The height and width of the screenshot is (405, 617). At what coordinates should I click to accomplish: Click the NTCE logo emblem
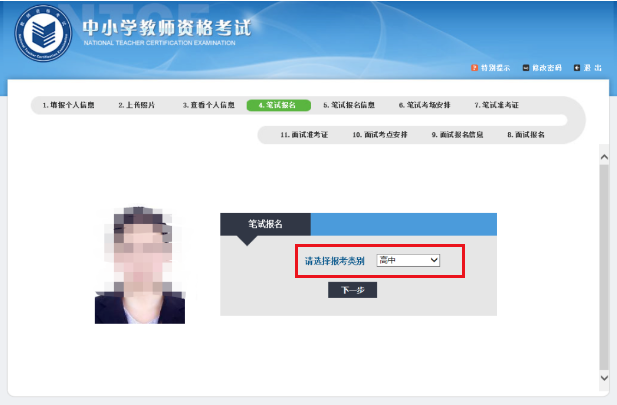coord(40,34)
